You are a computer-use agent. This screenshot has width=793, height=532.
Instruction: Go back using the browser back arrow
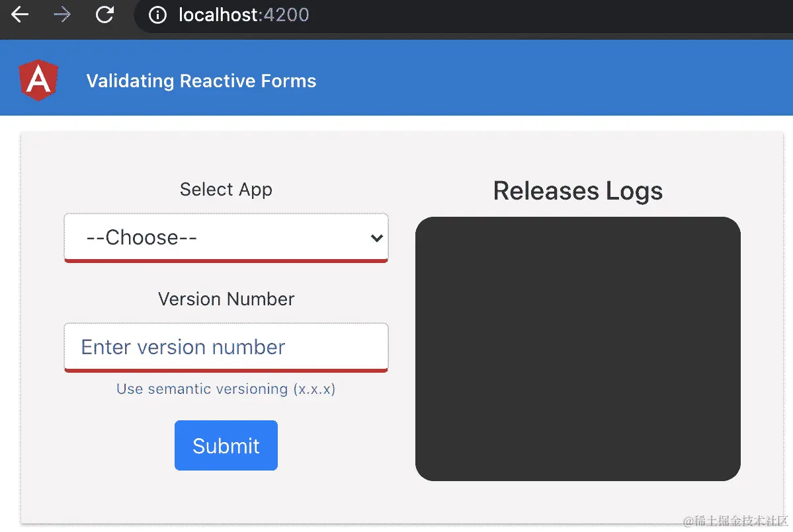20,14
